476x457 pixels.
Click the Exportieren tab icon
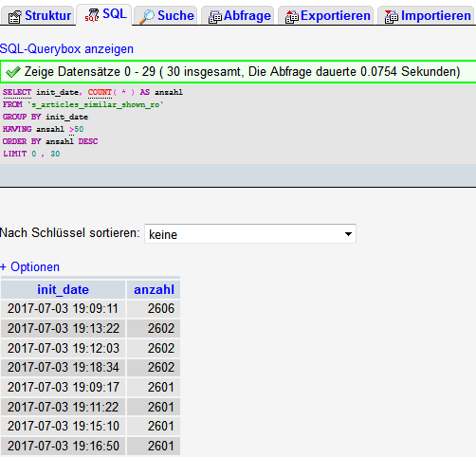click(291, 17)
